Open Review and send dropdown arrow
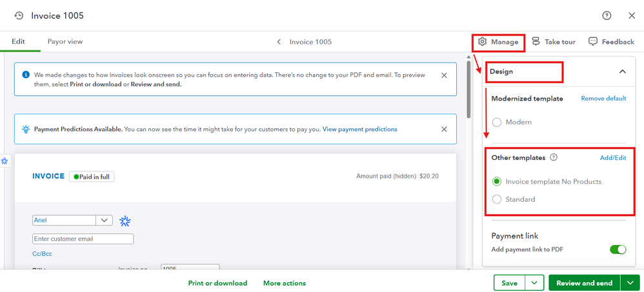The image size is (644, 292). point(630,283)
